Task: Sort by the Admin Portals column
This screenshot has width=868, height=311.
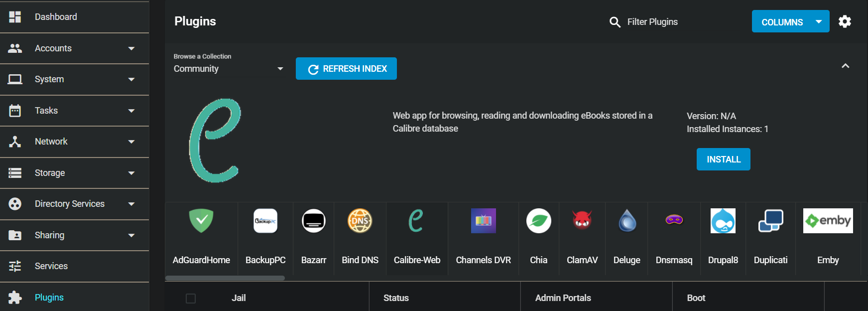Action: pos(563,298)
